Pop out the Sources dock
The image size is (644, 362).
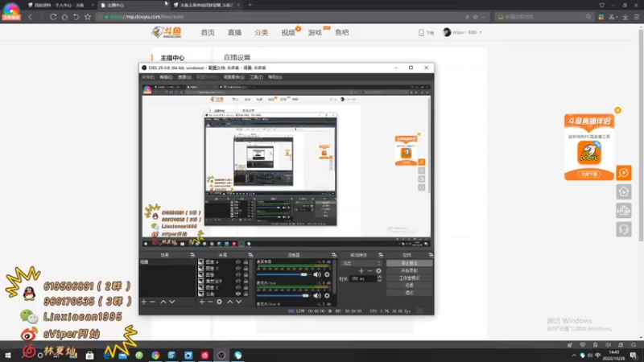250,255
